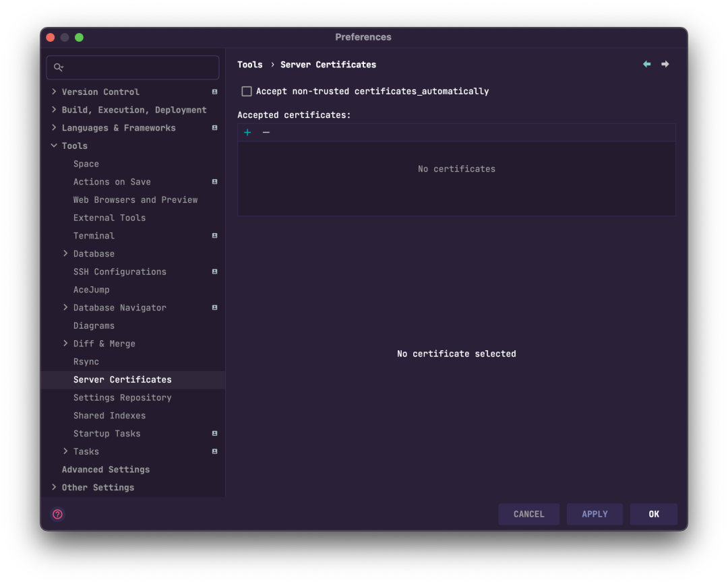
Task: Click the Apply button
Action: 595,514
